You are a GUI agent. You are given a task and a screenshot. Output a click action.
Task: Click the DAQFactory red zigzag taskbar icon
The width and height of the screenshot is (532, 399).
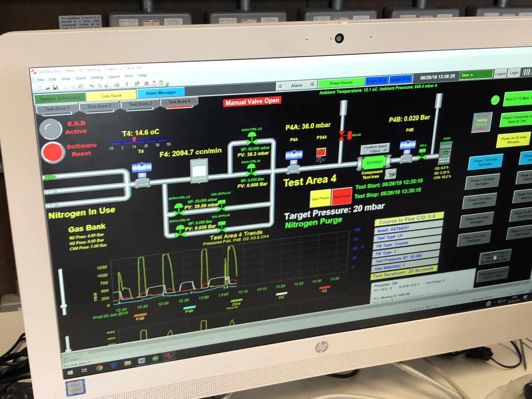click(169, 356)
